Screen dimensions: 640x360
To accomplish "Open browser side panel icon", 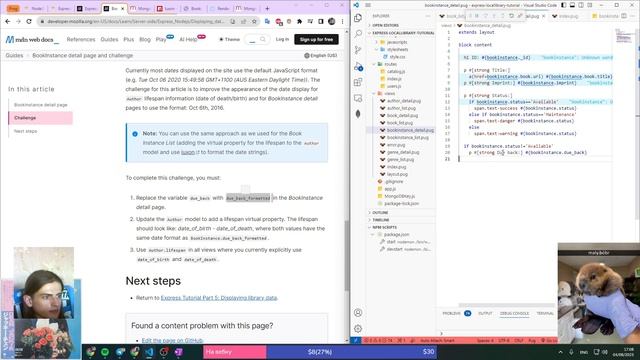I will pyautogui.click(x=321, y=21).
